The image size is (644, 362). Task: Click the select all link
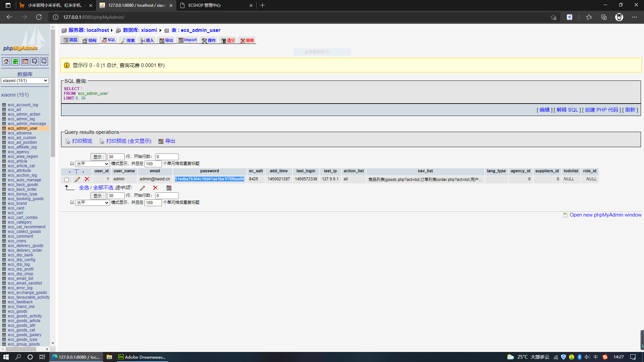tap(84, 188)
